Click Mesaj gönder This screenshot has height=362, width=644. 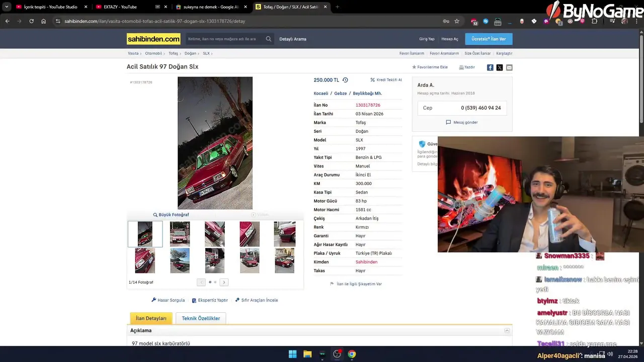(x=462, y=122)
